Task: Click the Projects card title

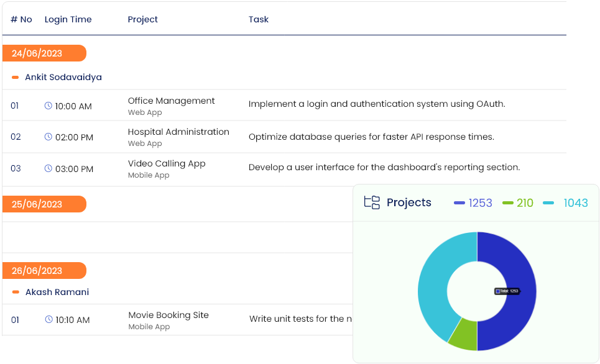Action: 408,202
